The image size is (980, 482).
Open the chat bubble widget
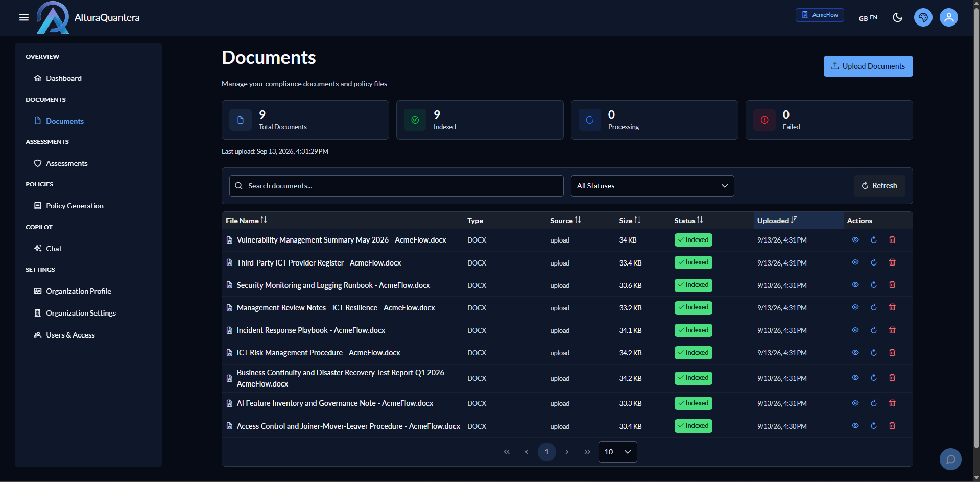pyautogui.click(x=950, y=459)
